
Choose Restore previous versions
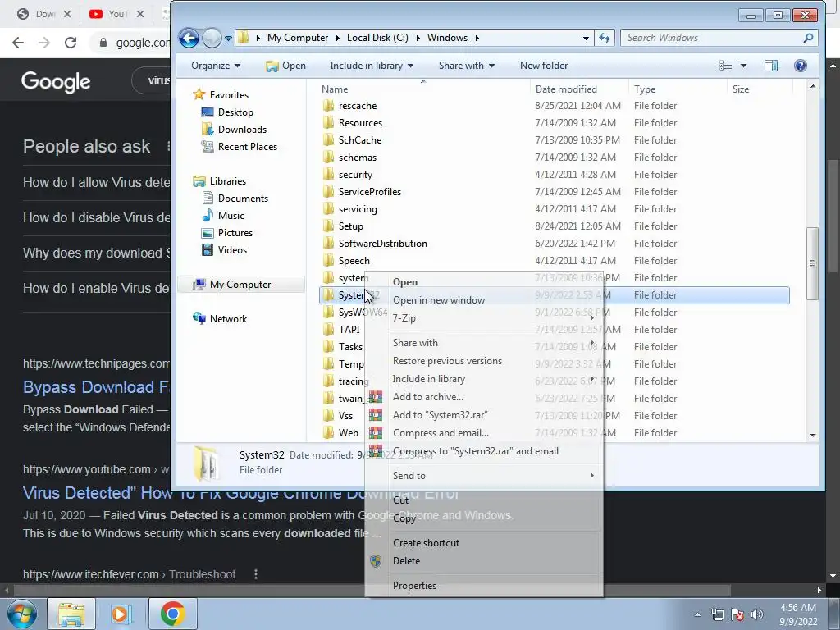(483, 361)
